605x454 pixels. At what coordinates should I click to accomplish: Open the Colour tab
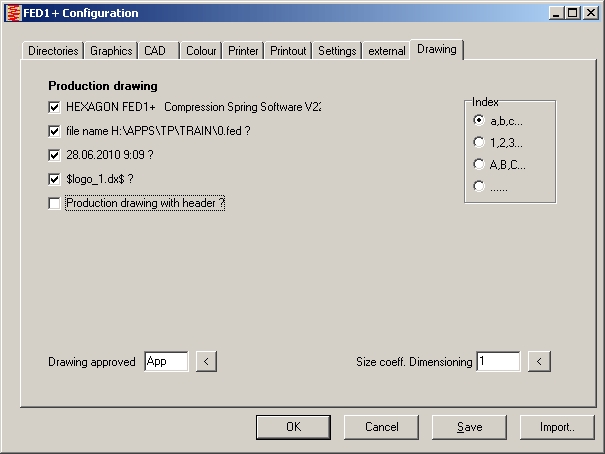pyautogui.click(x=201, y=51)
